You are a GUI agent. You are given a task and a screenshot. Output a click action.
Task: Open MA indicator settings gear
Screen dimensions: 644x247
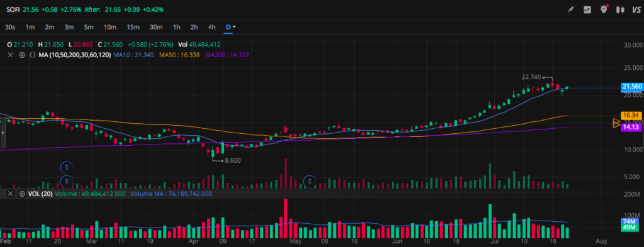[x=22, y=55]
